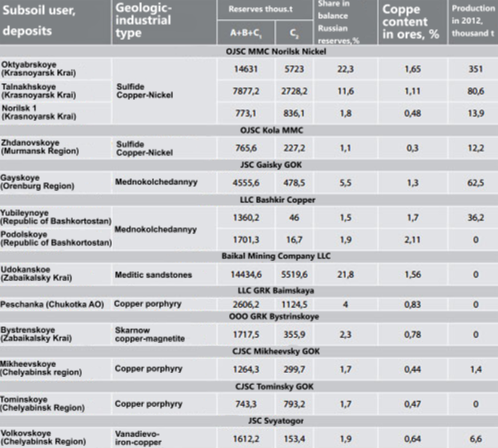Click the Oktyabrskoye (Krasnoyarsk Krai) deposit cell

pos(55,69)
